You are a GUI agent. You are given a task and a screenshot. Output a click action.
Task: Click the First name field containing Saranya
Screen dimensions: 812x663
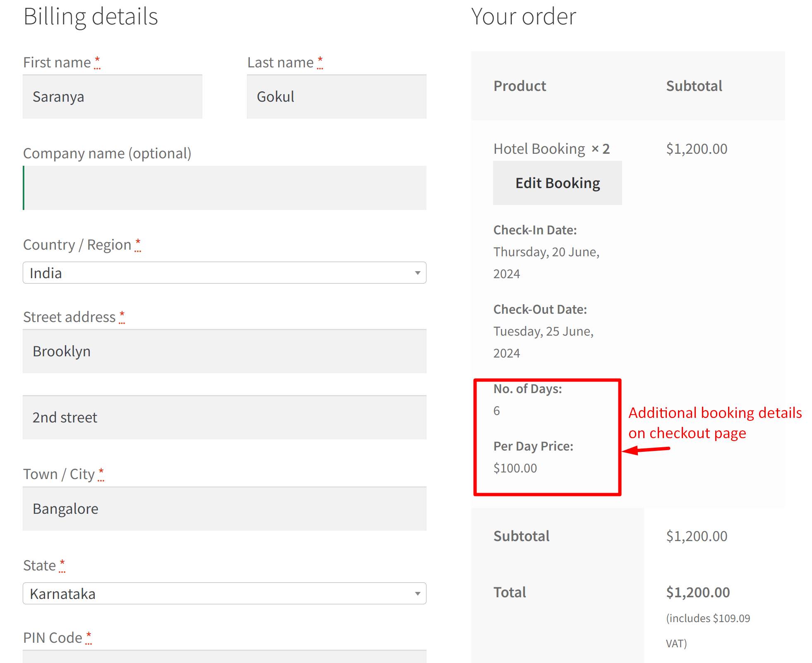(112, 96)
